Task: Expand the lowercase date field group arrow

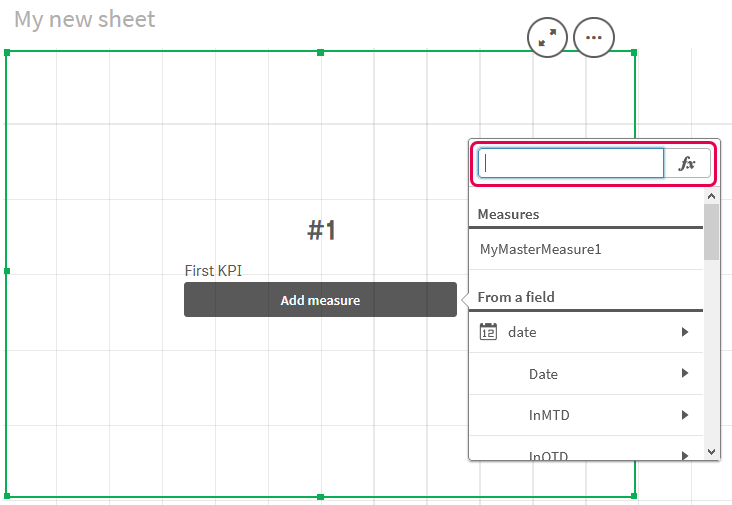Action: pos(685,332)
